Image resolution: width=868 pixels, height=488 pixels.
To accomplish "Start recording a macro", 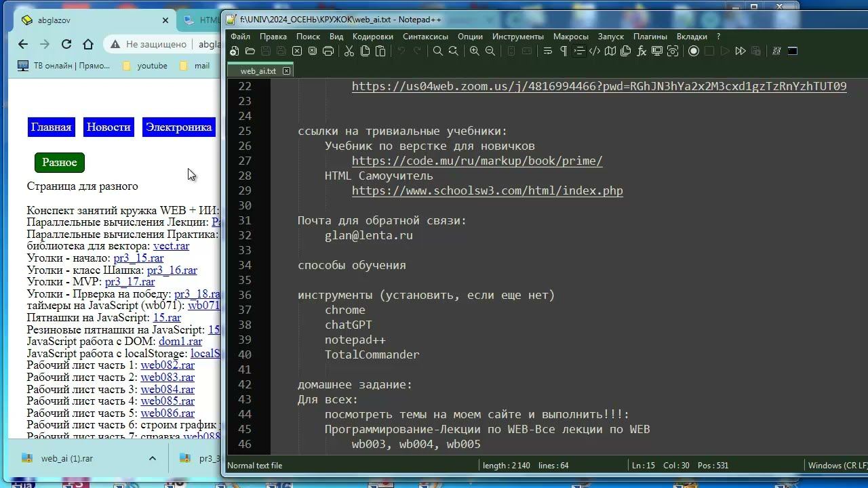I will [x=694, y=51].
